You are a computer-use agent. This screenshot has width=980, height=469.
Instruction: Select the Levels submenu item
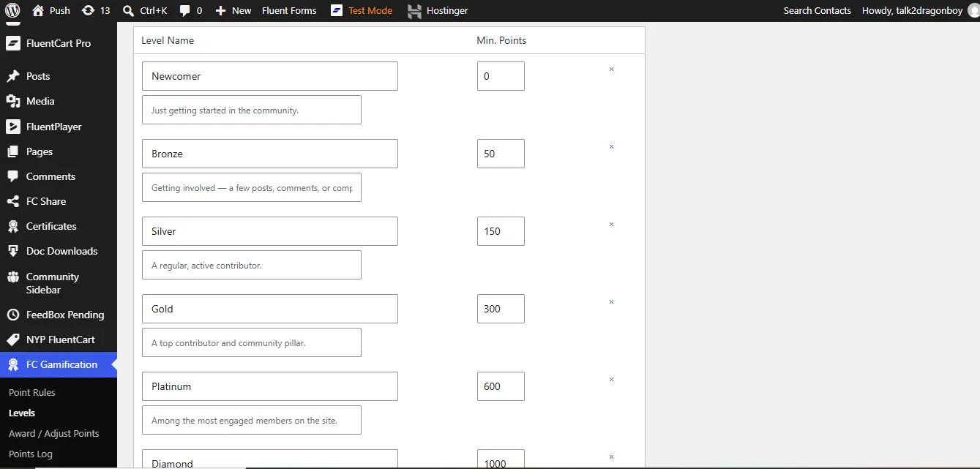pyautogui.click(x=22, y=413)
